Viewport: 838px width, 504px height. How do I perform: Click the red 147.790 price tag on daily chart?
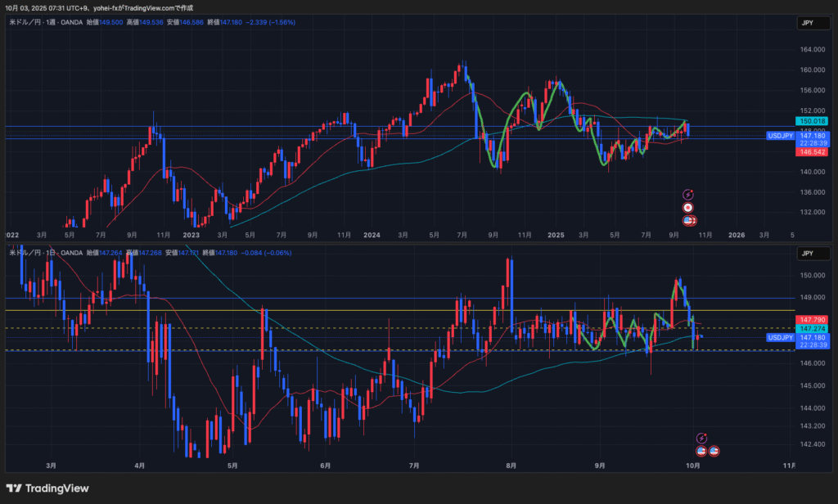coord(813,319)
